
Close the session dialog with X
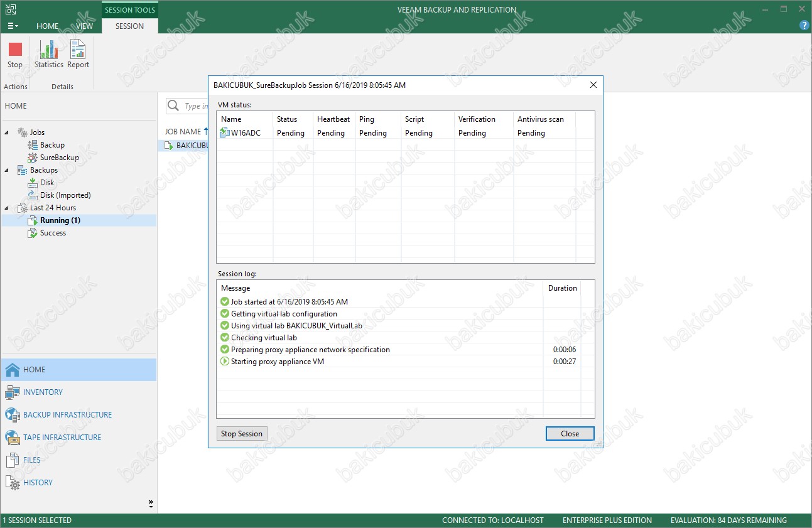(593, 85)
